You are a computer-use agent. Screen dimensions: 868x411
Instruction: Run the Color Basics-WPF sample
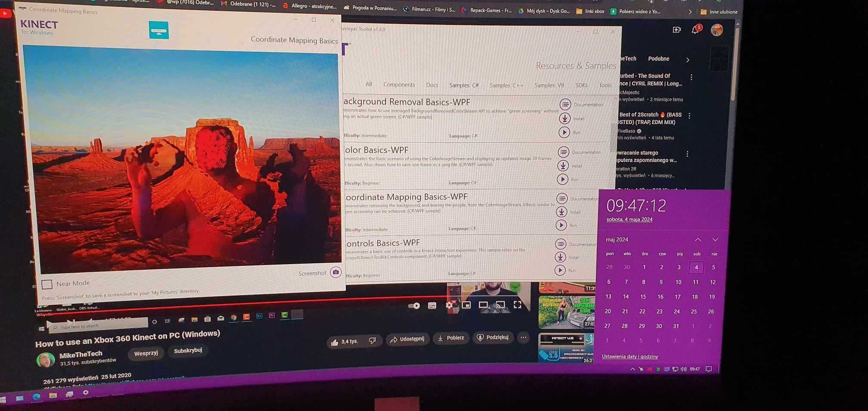click(562, 179)
